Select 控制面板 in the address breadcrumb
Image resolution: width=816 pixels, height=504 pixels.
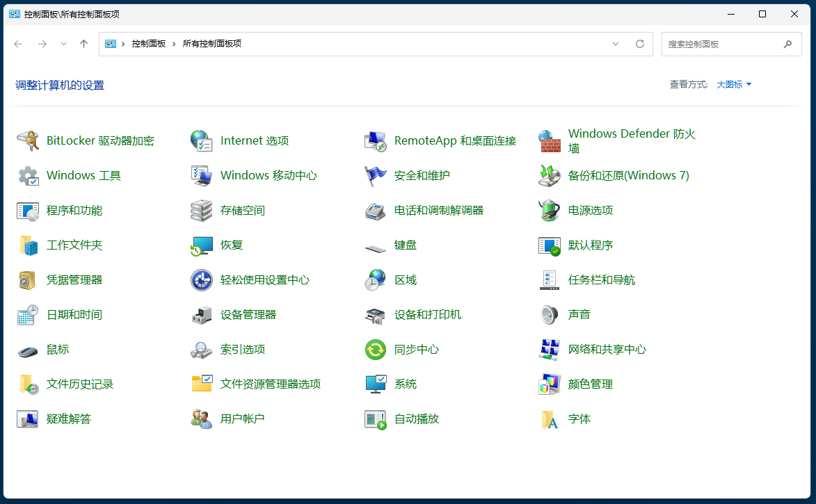pyautogui.click(x=149, y=44)
